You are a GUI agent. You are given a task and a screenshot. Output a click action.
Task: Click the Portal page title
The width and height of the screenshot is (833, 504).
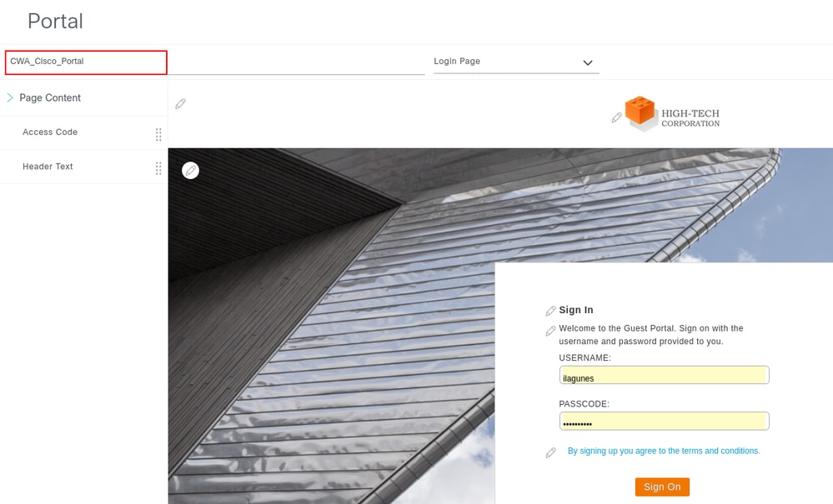(55, 21)
